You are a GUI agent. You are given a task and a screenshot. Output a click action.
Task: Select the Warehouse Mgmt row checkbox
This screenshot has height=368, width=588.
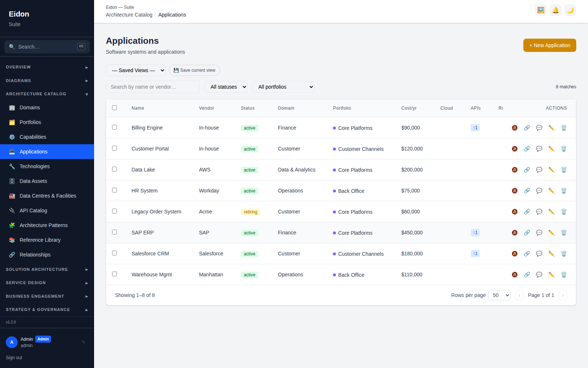point(114,274)
